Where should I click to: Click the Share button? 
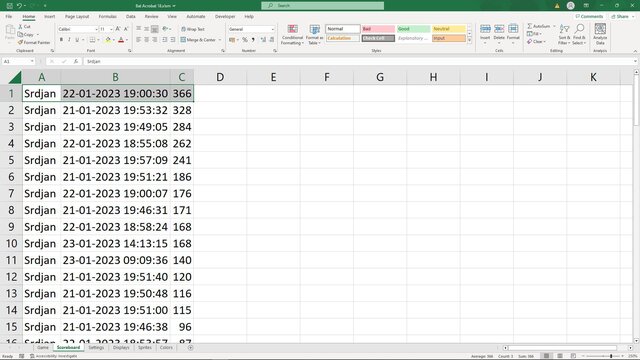point(620,17)
